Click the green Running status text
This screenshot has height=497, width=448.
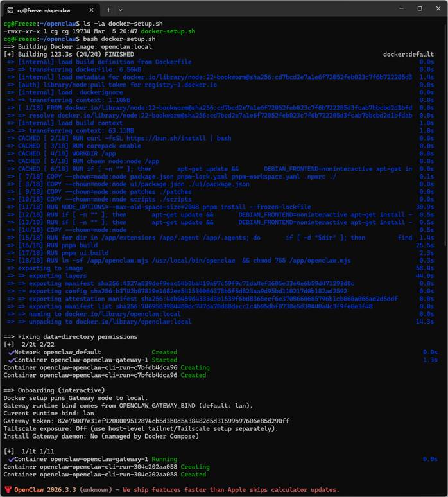click(x=165, y=459)
